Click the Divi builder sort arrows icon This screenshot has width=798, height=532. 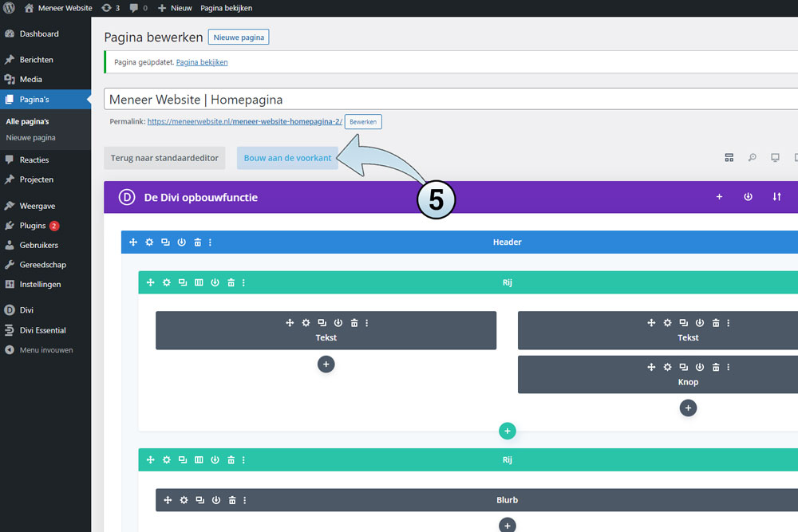pyautogui.click(x=776, y=197)
